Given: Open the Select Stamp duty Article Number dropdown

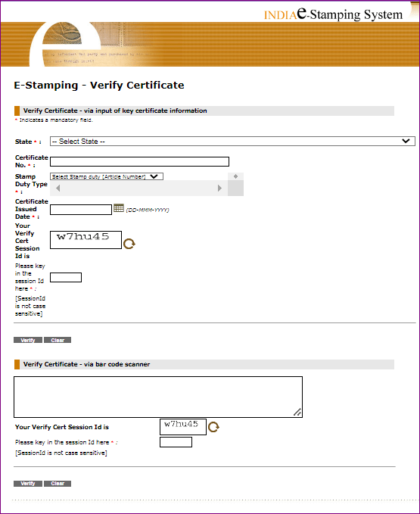Looking at the screenshot, I should pyautogui.click(x=107, y=176).
